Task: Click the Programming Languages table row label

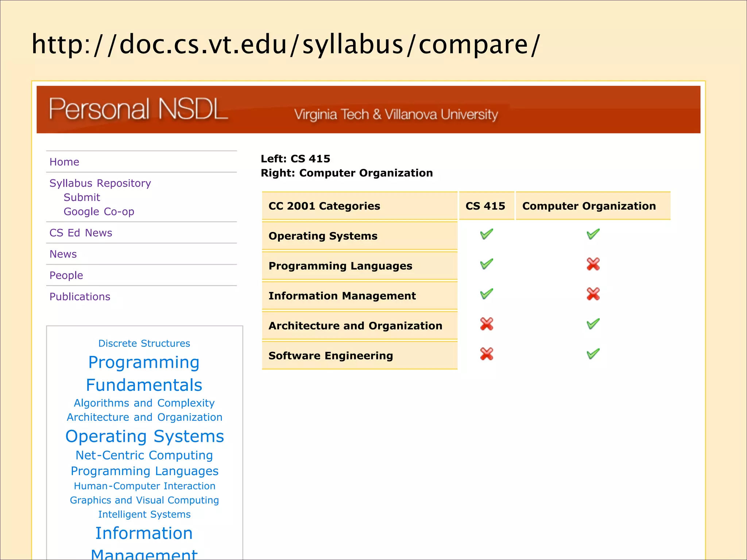Action: (360, 266)
